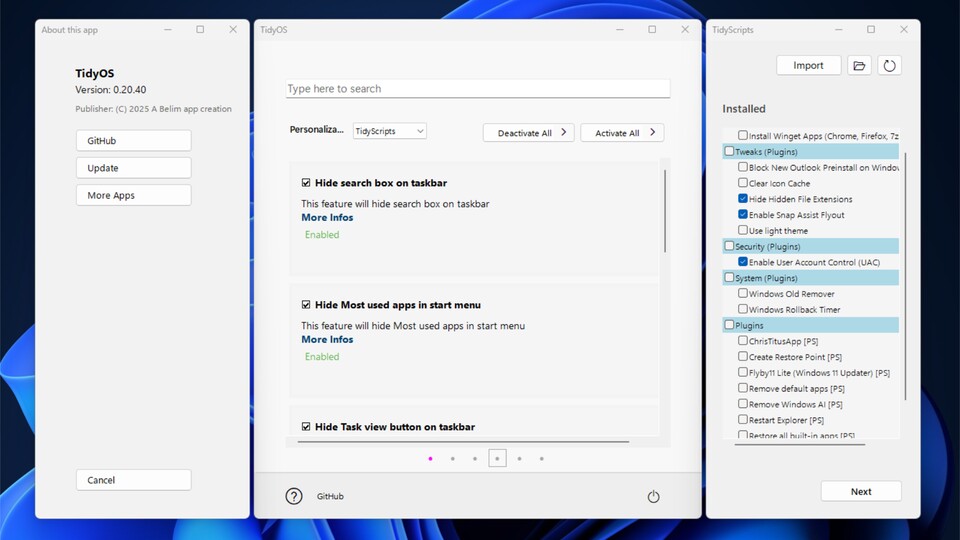Open More Infos under Hide Most used apps
The height and width of the screenshot is (540, 960).
point(327,339)
